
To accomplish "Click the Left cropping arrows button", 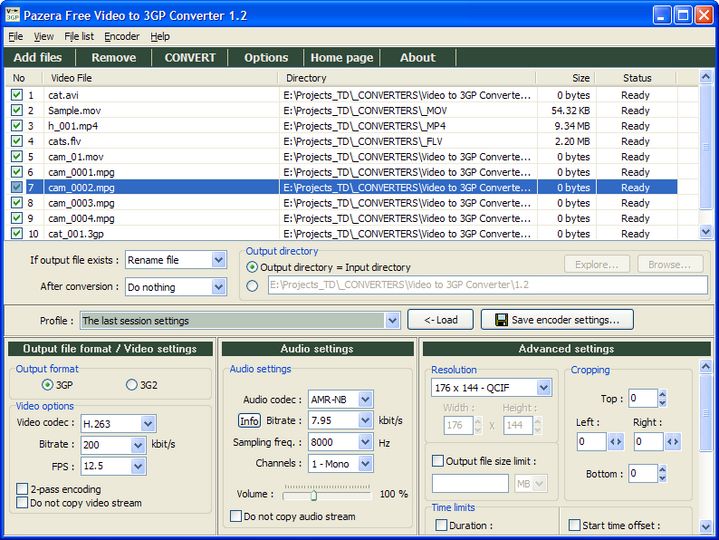I will pyautogui.click(x=616, y=442).
